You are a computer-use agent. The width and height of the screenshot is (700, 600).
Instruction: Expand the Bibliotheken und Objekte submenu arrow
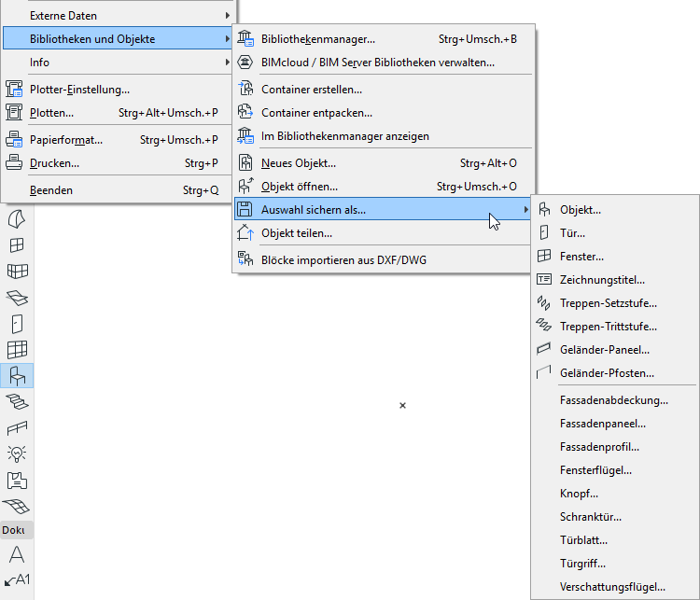click(x=227, y=39)
